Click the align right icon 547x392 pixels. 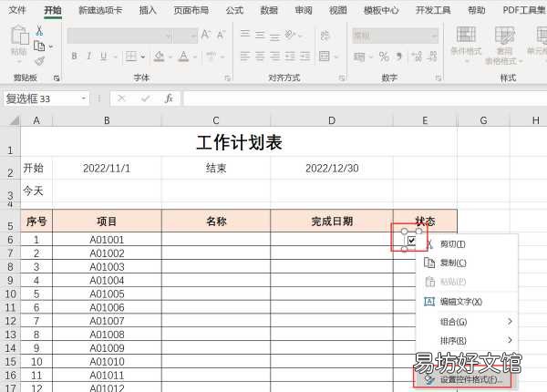tap(275, 56)
